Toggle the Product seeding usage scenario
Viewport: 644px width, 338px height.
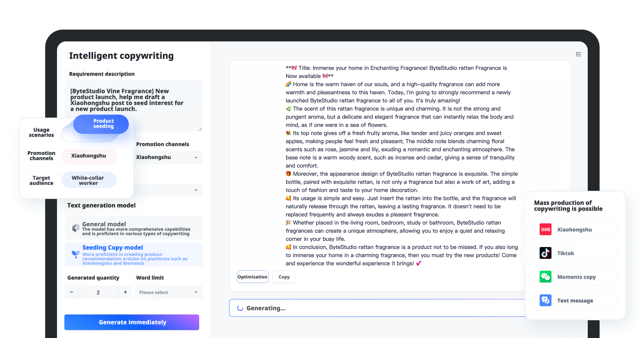click(x=101, y=124)
